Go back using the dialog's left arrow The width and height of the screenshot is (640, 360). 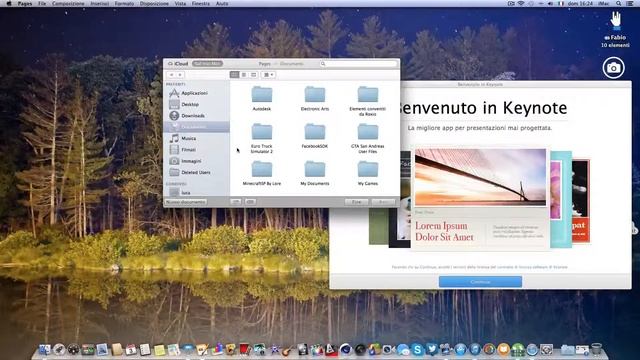click(171, 75)
